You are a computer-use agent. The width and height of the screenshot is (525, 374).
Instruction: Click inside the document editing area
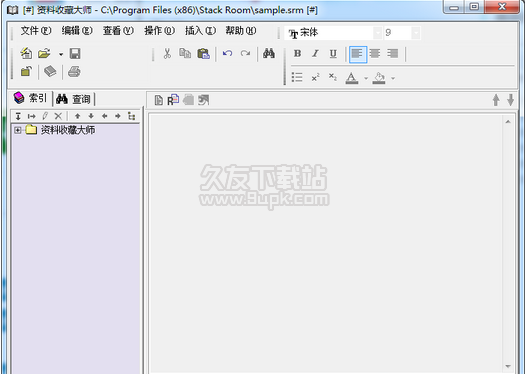point(326,243)
